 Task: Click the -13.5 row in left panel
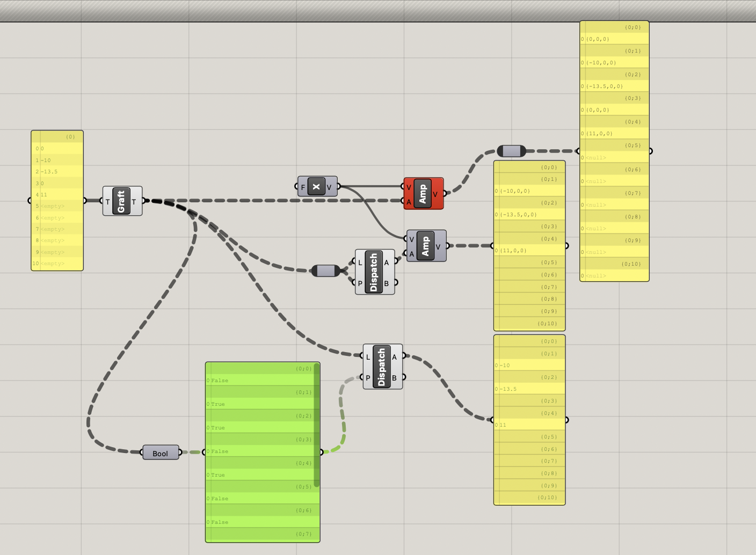[57, 172]
